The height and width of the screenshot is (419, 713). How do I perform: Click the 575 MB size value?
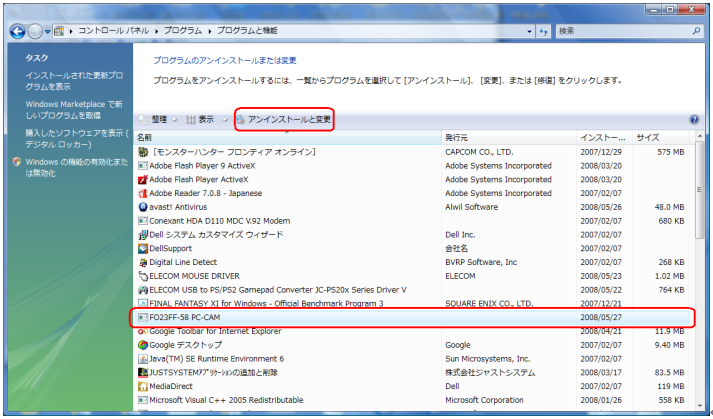[671, 152]
